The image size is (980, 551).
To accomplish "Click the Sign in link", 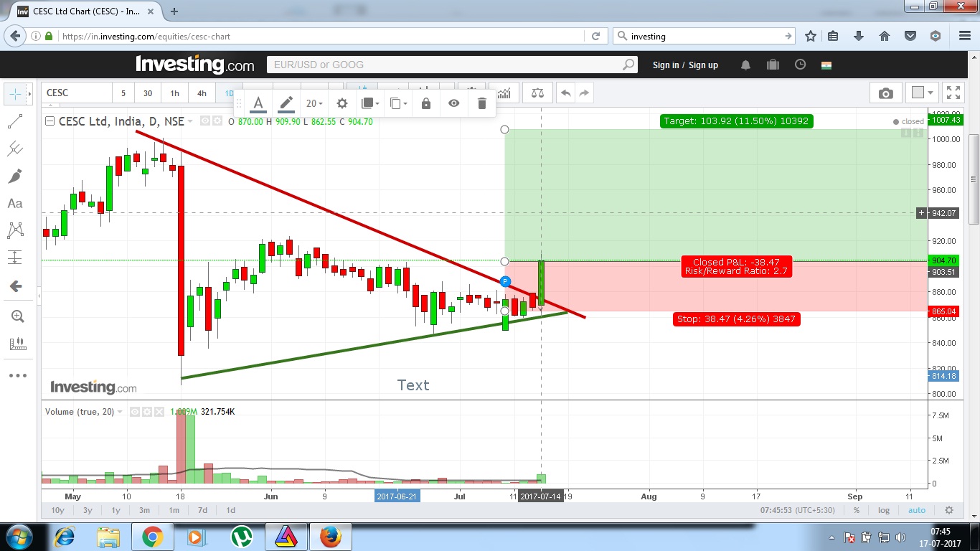I will 666,65.
